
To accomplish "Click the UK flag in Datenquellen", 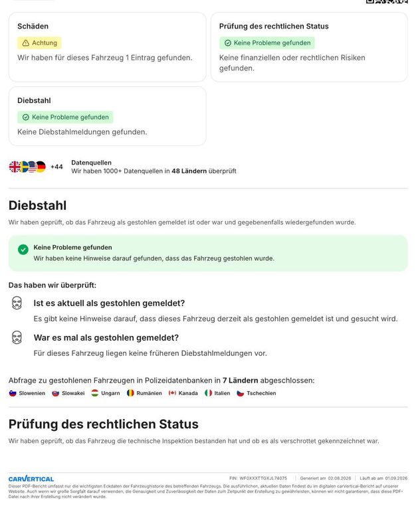I will (15, 167).
